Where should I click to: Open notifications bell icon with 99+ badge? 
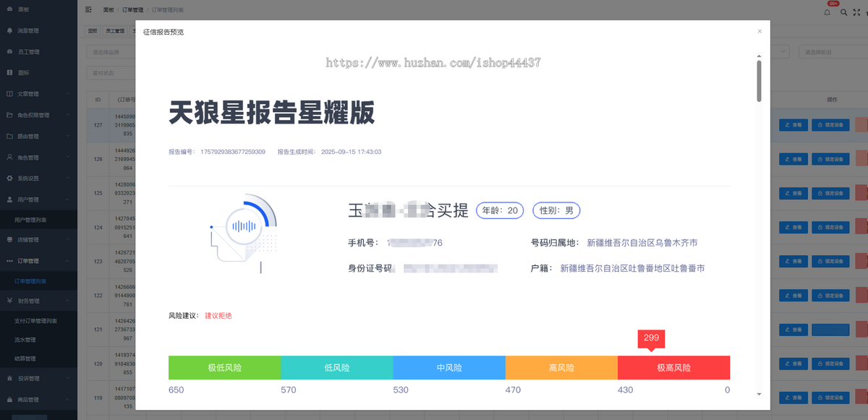click(x=827, y=12)
